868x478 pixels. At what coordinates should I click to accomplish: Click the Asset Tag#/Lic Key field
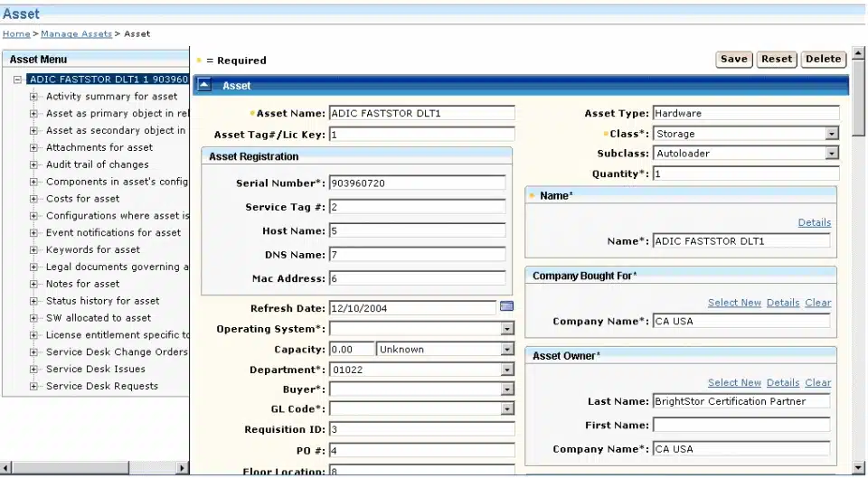click(x=422, y=135)
